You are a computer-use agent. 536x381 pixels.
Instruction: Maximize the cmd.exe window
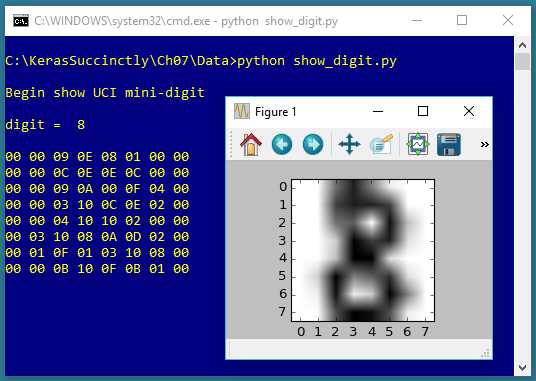tap(462, 21)
